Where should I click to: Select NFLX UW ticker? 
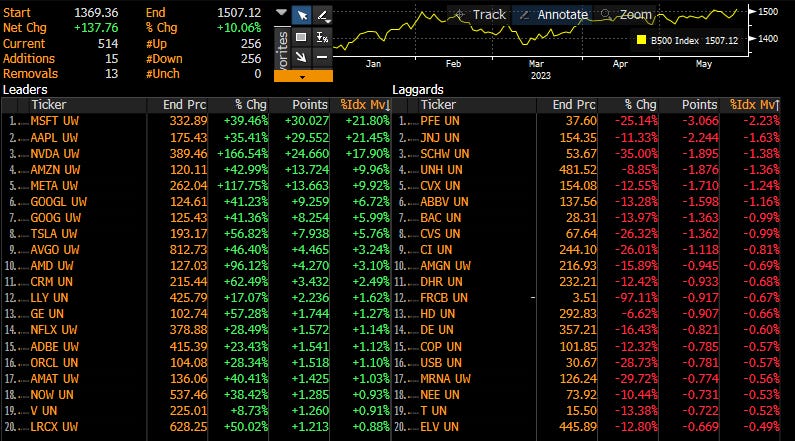pyautogui.click(x=54, y=330)
